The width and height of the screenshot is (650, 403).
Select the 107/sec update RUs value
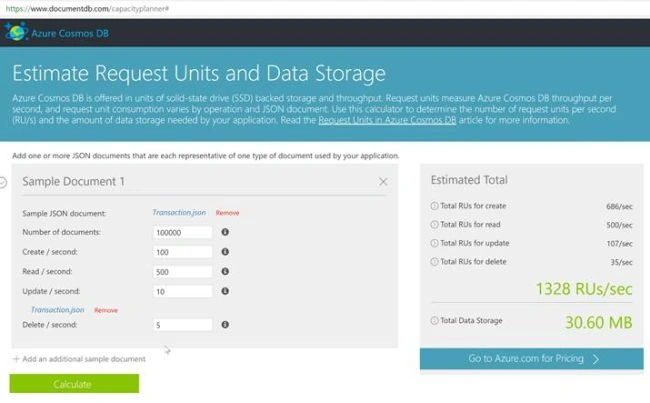point(619,243)
